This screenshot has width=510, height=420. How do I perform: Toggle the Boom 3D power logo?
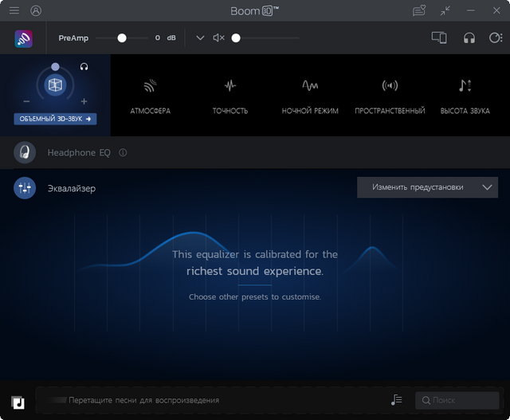pos(23,39)
